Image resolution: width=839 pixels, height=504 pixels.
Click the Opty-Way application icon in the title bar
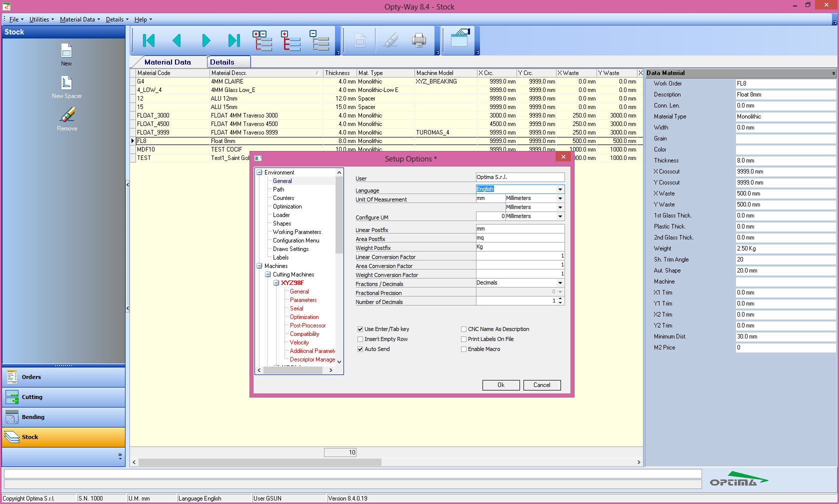tap(6, 6)
